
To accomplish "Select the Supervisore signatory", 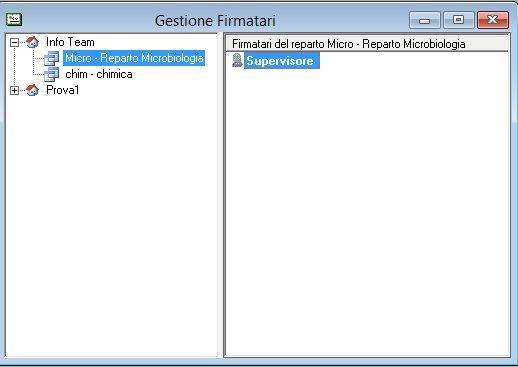I will pos(282,61).
